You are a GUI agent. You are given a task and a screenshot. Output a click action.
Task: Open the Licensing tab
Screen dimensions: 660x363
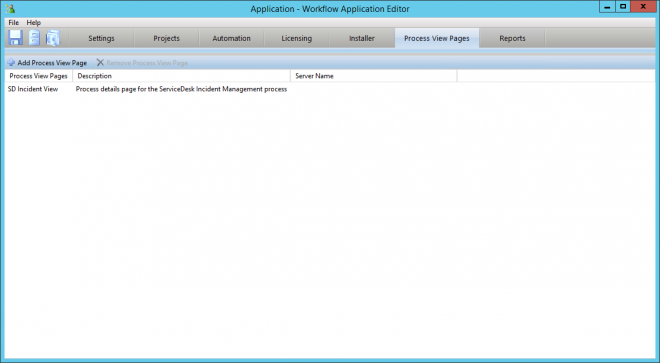[297, 38]
